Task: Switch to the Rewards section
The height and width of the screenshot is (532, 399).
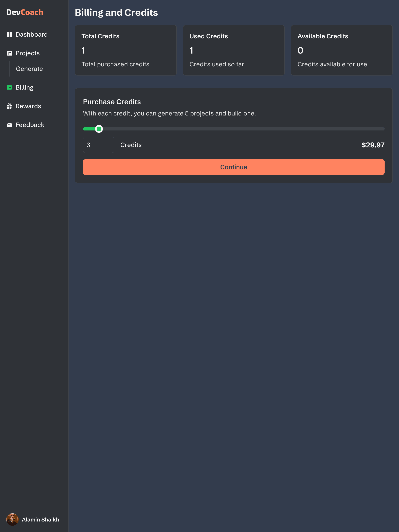Action: (28, 106)
